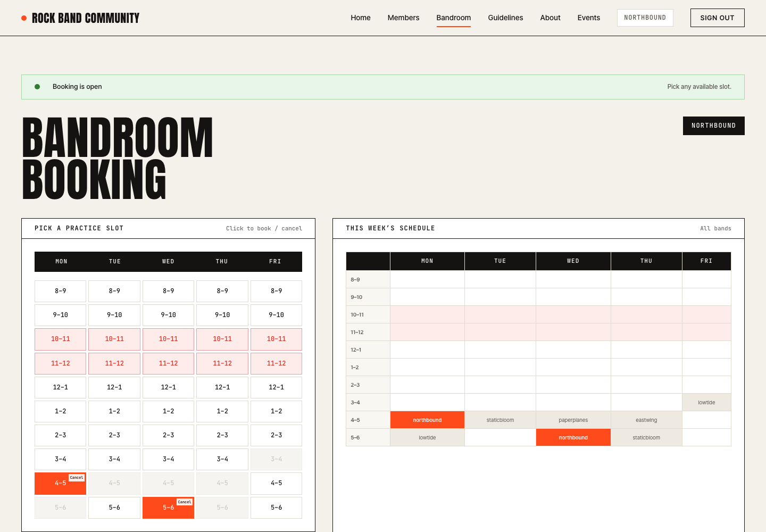Go to the Members page
Viewport: 766px width, 532px height.
pos(403,18)
